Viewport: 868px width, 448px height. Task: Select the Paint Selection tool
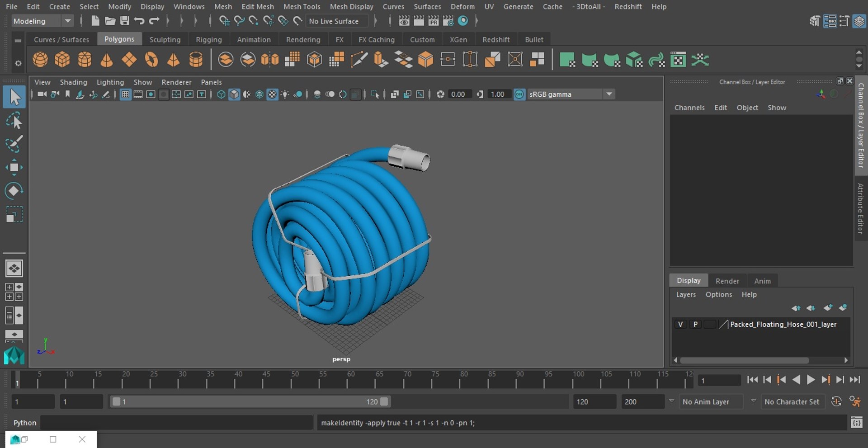click(14, 144)
